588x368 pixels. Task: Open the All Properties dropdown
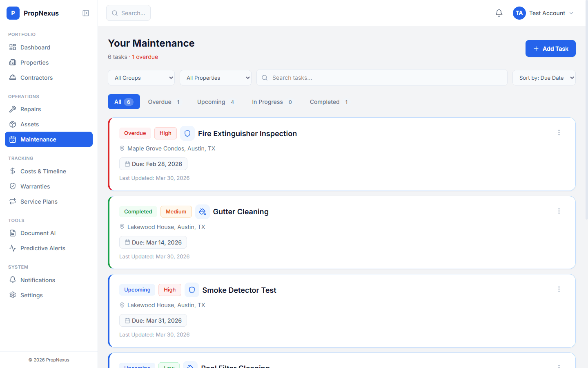215,77
